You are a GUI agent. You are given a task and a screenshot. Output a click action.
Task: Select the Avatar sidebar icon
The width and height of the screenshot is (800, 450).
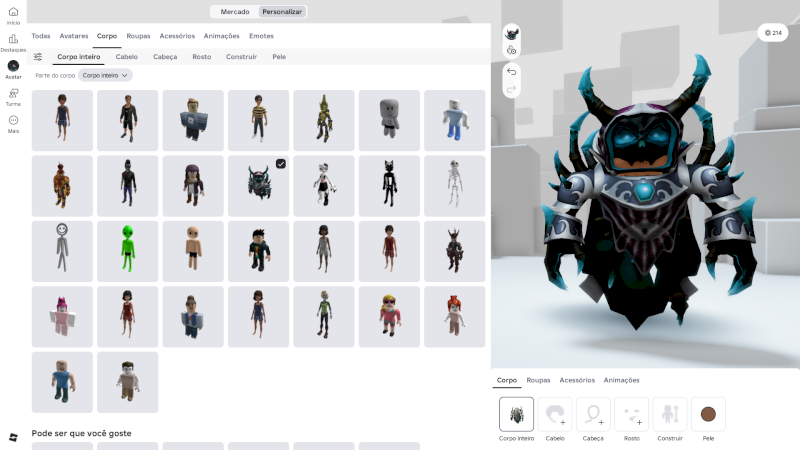pyautogui.click(x=13, y=66)
